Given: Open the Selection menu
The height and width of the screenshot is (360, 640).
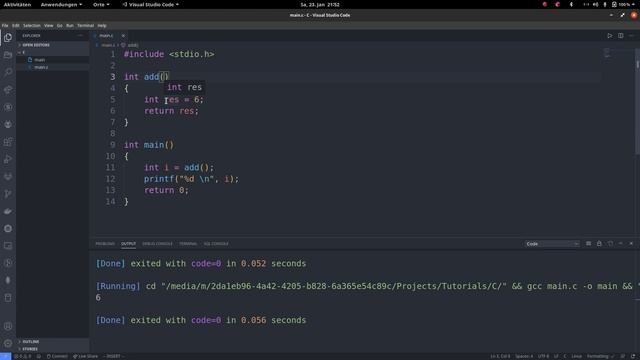Looking at the screenshot, I should click(31, 25).
